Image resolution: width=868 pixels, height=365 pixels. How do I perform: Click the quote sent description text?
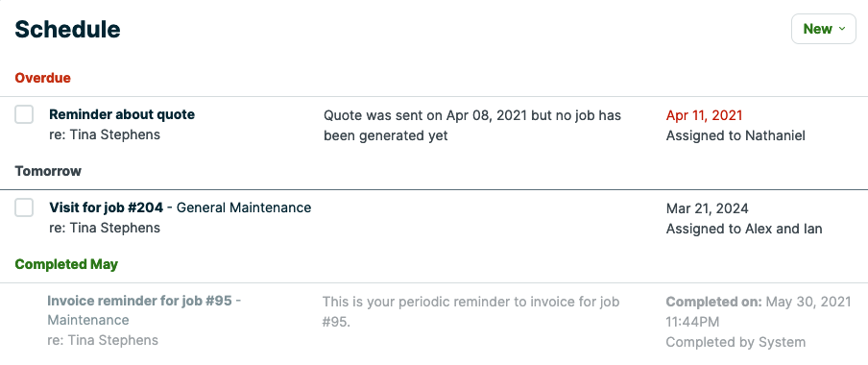click(x=472, y=125)
